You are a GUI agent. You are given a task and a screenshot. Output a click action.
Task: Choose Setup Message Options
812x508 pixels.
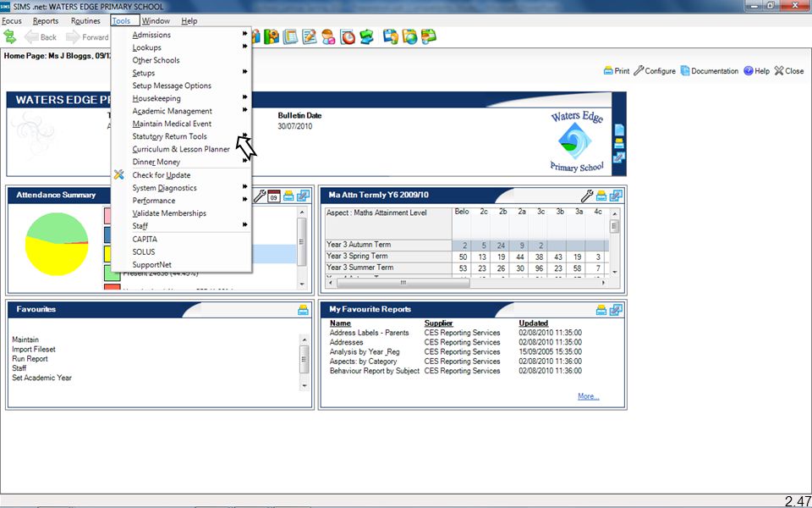pos(172,86)
